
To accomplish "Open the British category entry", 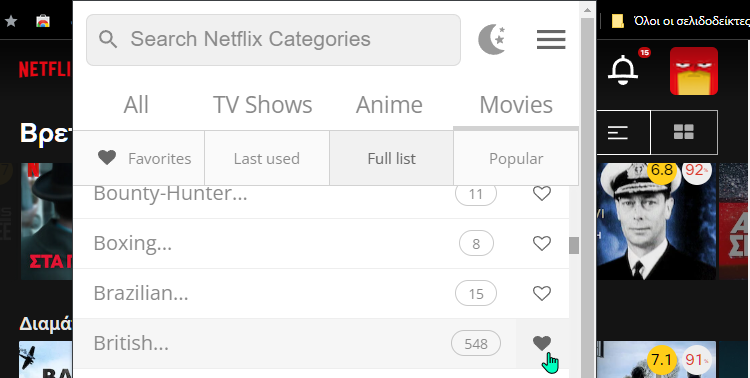I will coord(295,344).
